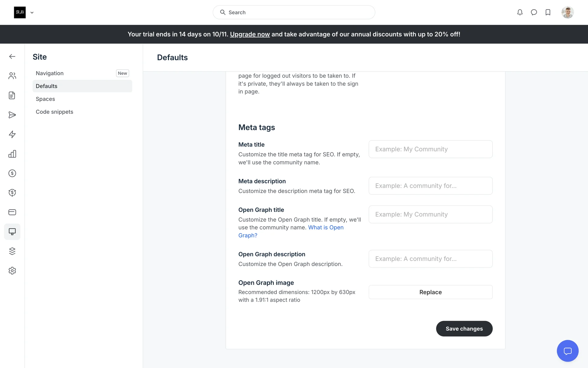
Task: Click the notifications bell icon
Action: pos(520,12)
